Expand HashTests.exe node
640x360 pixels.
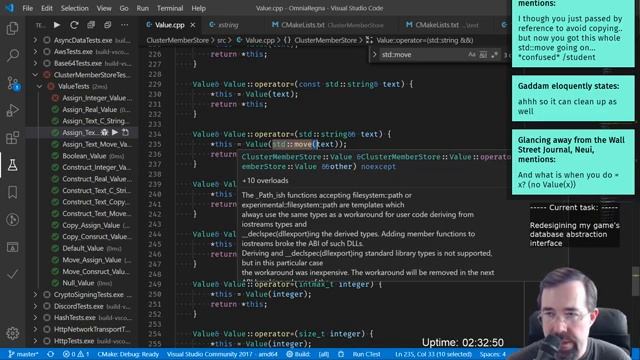click(36, 318)
